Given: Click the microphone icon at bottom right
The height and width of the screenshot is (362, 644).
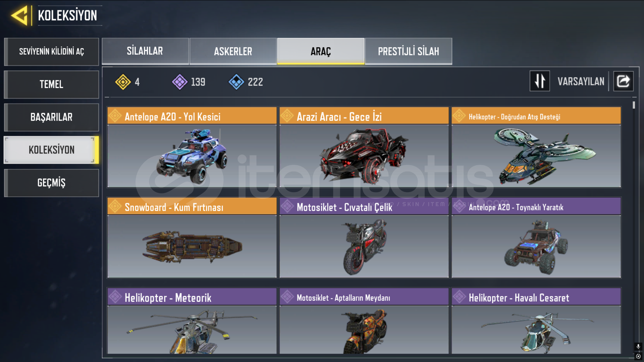Looking at the screenshot, I should point(638,346).
